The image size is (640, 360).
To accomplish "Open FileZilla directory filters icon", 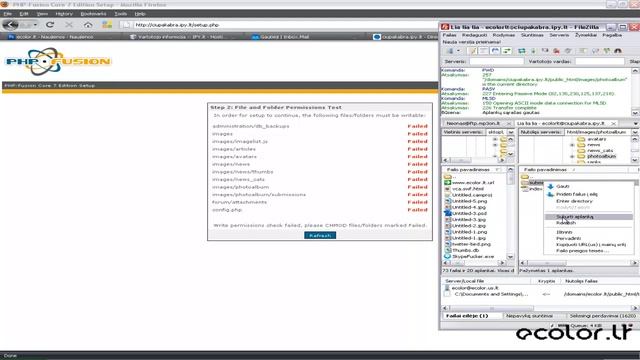I will [x=583, y=51].
